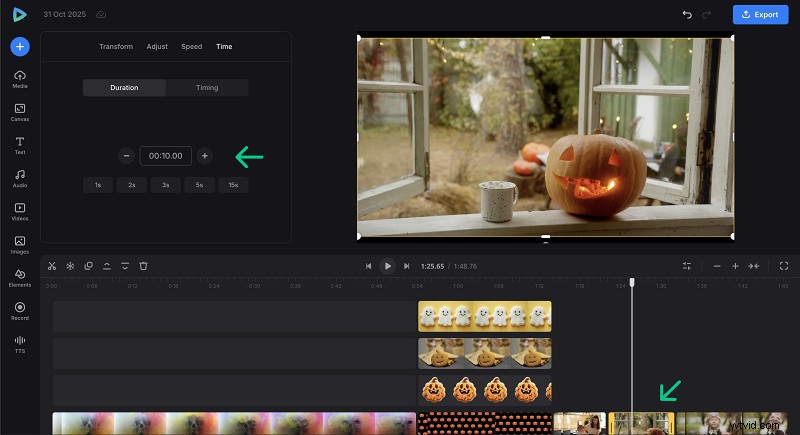Viewport: 800px width, 435px height.
Task: Click the playhead marker on timeline
Action: 632,282
